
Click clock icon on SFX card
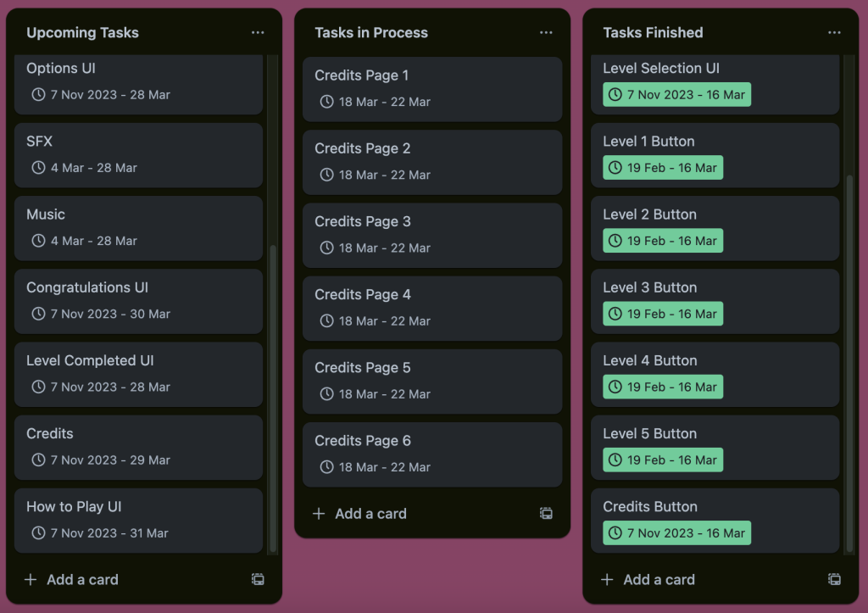click(x=38, y=168)
